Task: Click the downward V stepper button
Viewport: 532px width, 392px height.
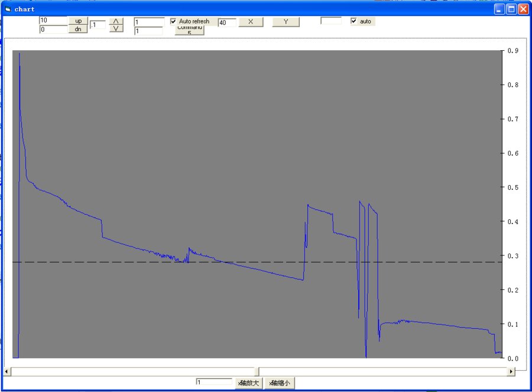Action: coord(116,28)
